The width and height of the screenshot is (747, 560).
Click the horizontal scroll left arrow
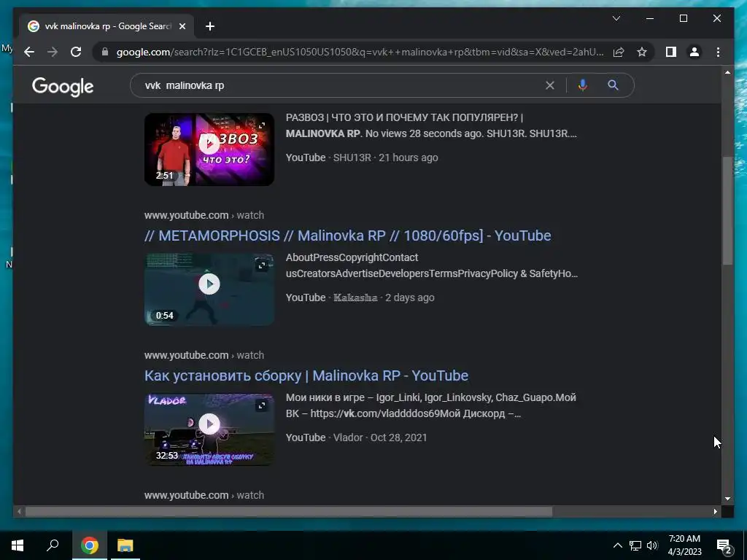(19, 511)
